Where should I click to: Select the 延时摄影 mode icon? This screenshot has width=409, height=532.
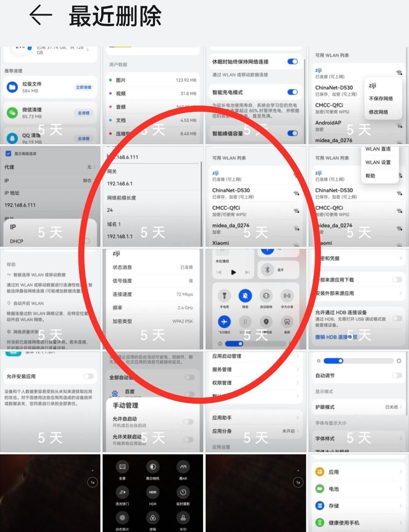pyautogui.click(x=183, y=492)
